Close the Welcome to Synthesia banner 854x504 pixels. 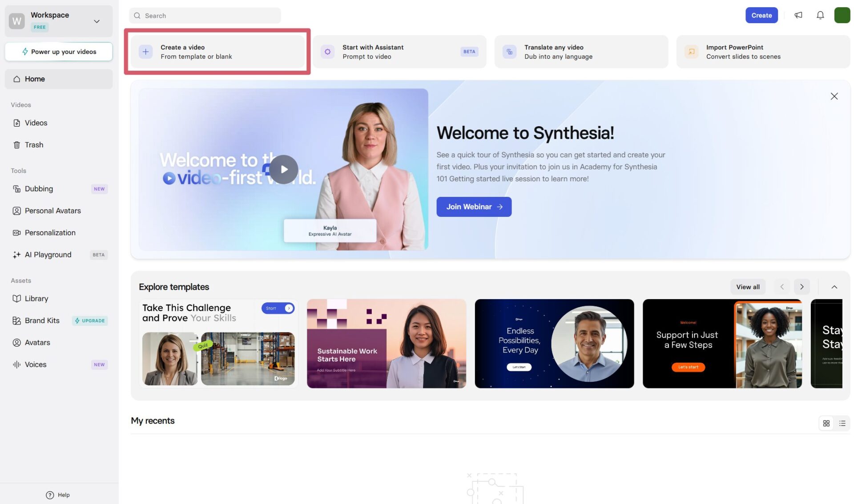click(834, 96)
